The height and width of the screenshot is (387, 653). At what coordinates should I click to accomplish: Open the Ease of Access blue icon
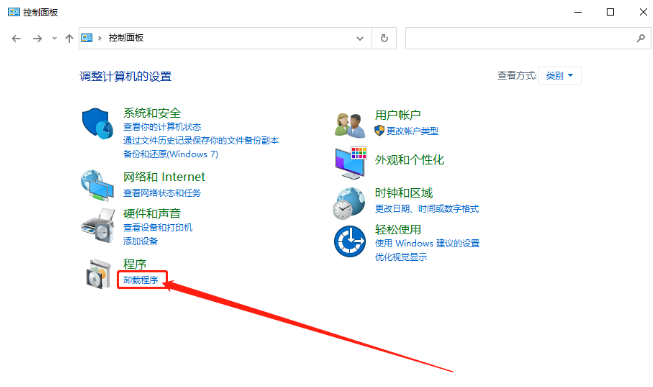click(350, 241)
